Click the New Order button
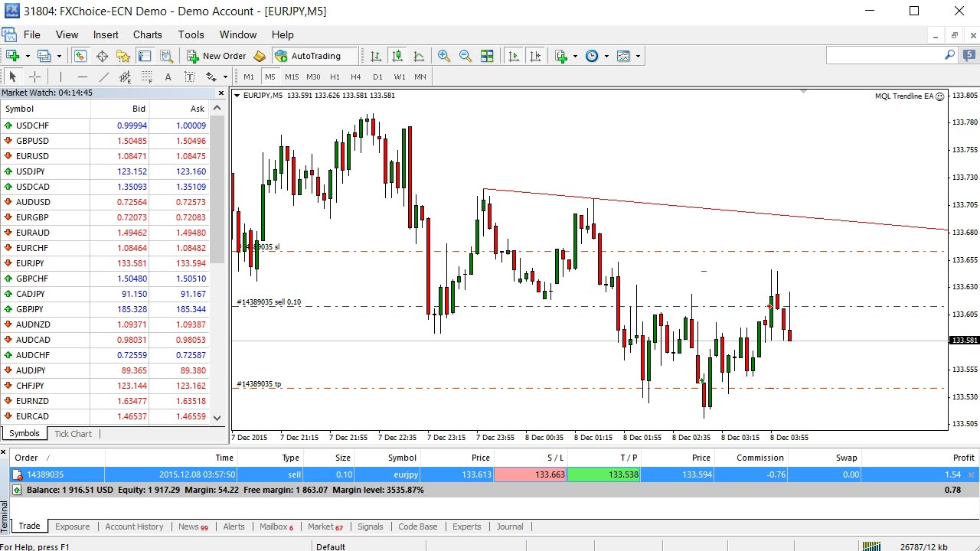Image resolution: width=980 pixels, height=551 pixels. pos(217,56)
